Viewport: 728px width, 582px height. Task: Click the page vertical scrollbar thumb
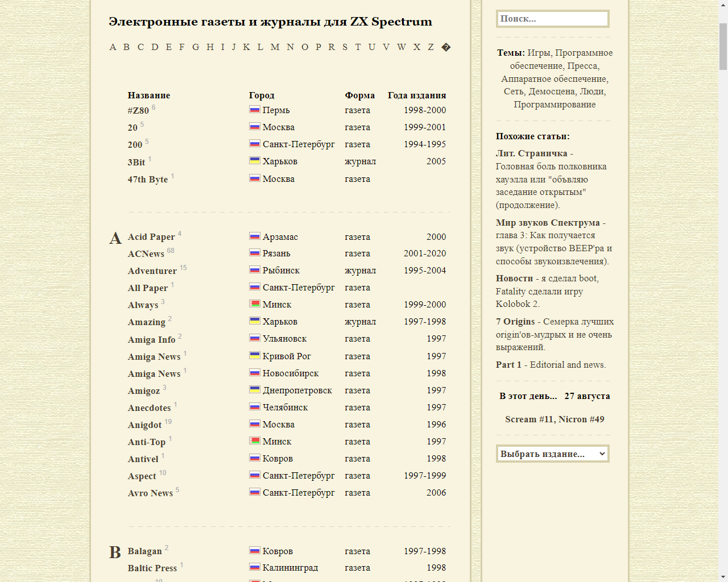tap(723, 45)
